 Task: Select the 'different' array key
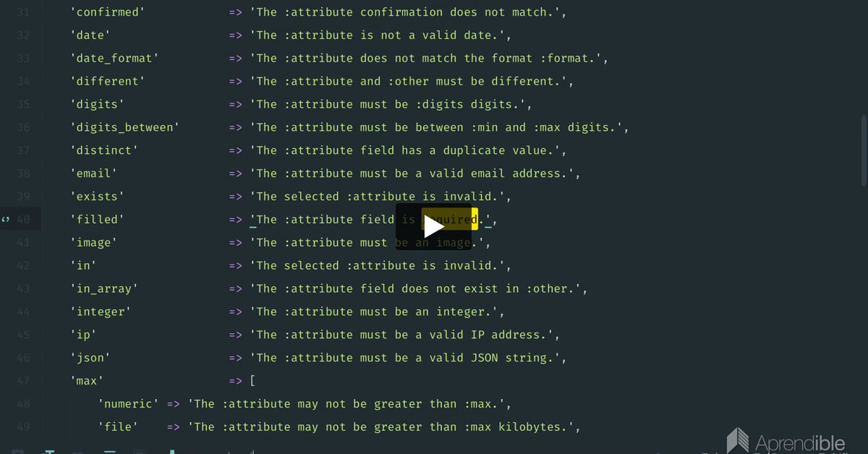pyautogui.click(x=108, y=82)
